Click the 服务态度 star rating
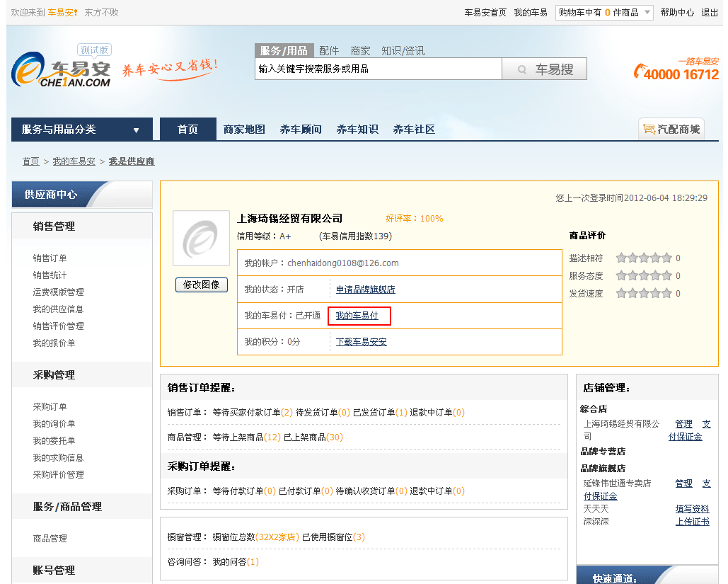The width and height of the screenshot is (728, 584). (644, 275)
